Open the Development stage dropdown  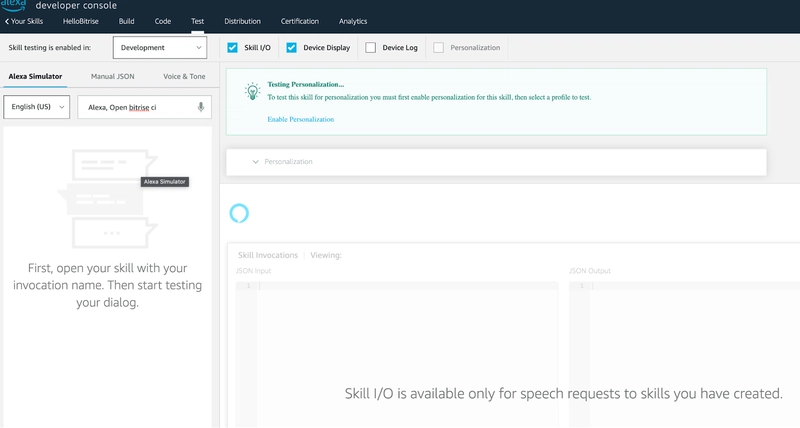point(160,47)
